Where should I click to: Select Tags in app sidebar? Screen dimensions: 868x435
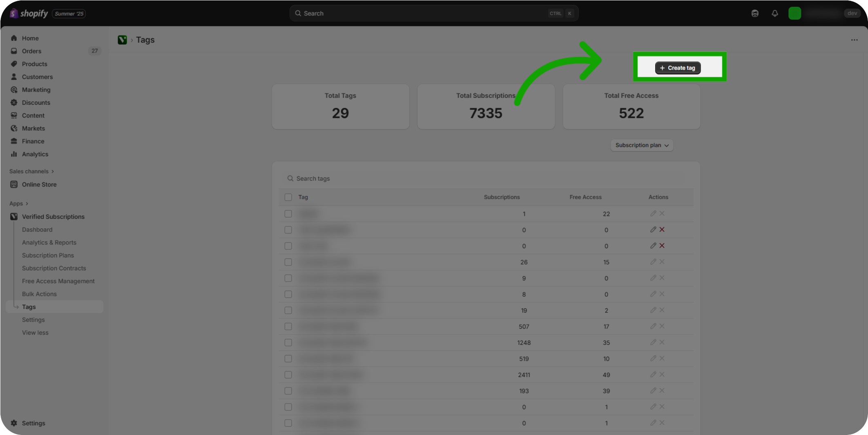(x=55, y=307)
